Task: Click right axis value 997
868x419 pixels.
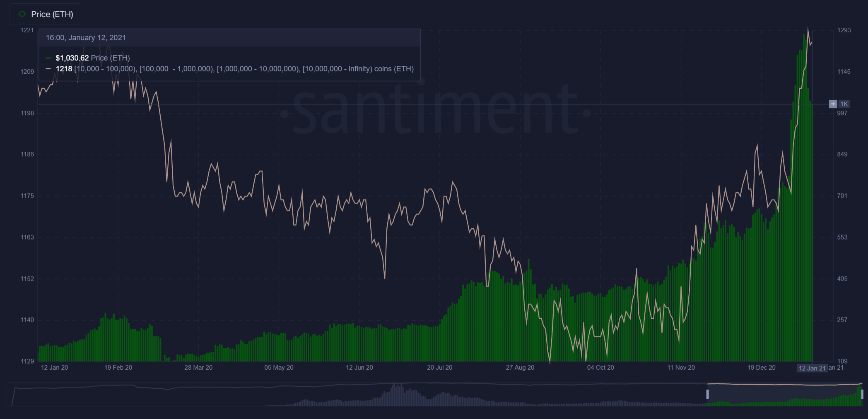Action: pos(842,113)
